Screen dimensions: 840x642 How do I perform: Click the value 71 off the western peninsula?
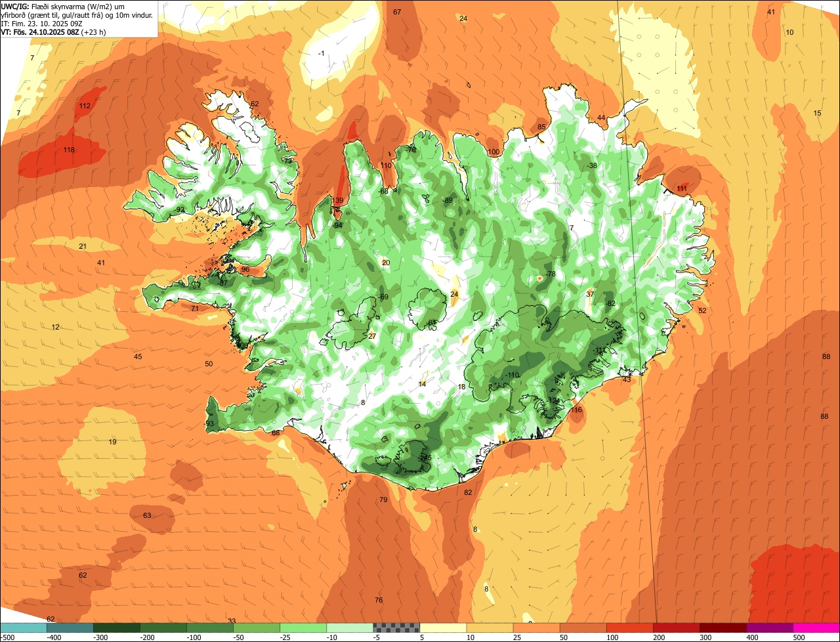point(195,309)
